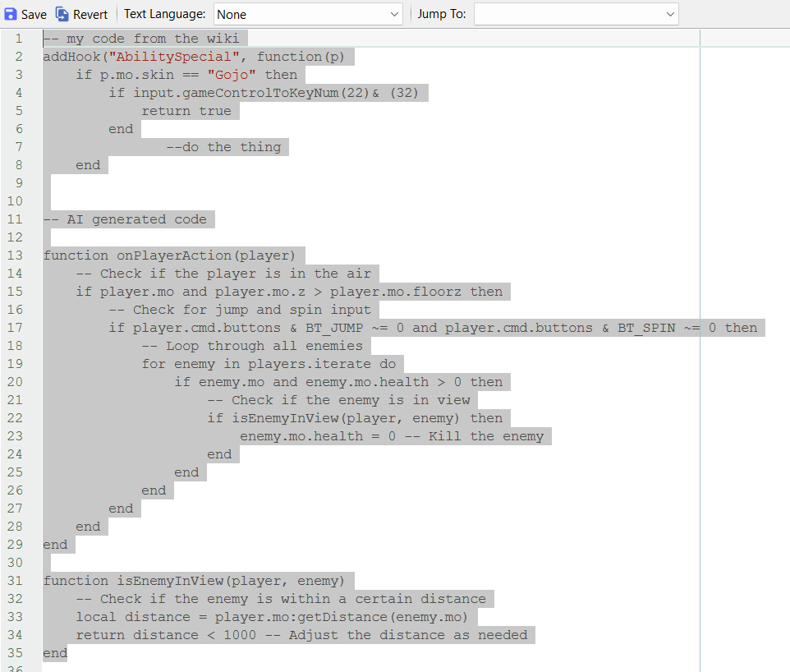Click 'enemy.mo.health > 0' on line 20

coord(384,382)
